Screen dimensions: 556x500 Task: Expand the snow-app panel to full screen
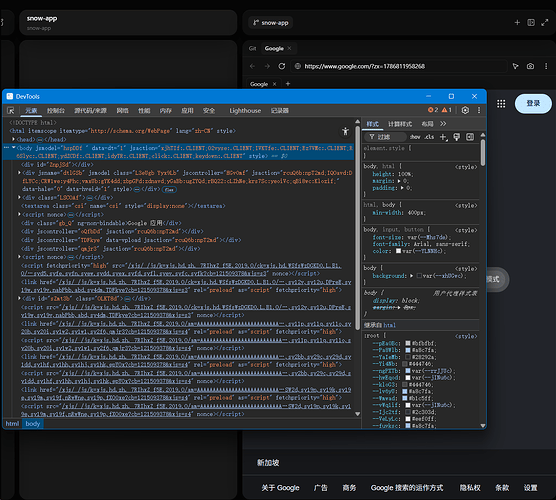[x=545, y=23]
